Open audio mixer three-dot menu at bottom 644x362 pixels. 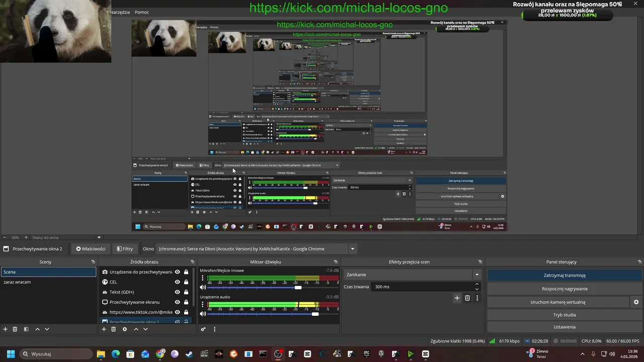tap(214, 329)
